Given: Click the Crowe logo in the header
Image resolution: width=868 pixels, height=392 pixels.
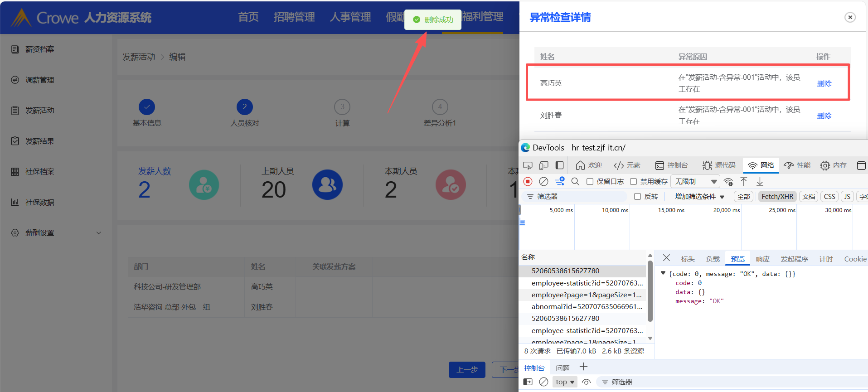Looking at the screenshot, I should pyautogui.click(x=45, y=17).
